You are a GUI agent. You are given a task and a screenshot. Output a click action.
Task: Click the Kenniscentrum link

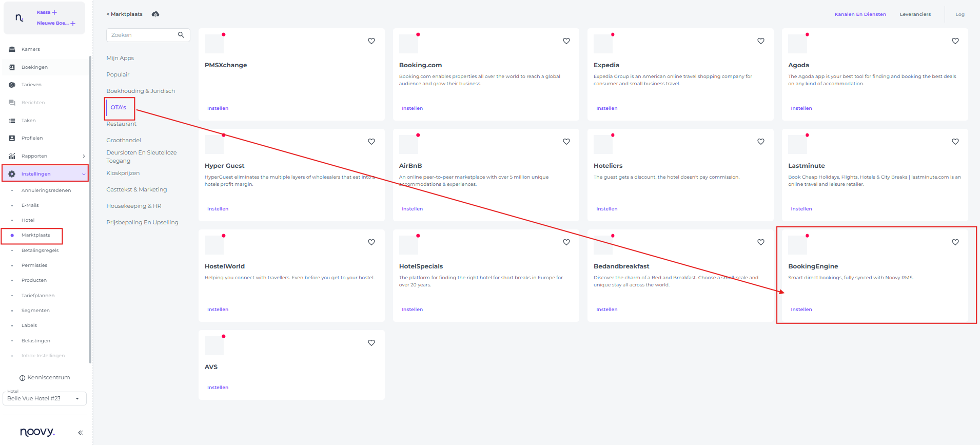click(49, 378)
